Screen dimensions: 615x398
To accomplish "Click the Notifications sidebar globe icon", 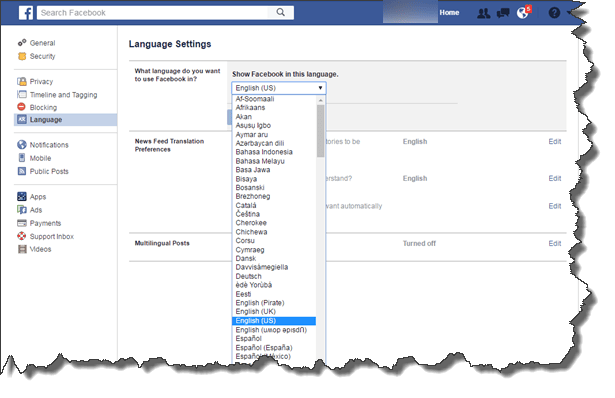I will (22, 145).
